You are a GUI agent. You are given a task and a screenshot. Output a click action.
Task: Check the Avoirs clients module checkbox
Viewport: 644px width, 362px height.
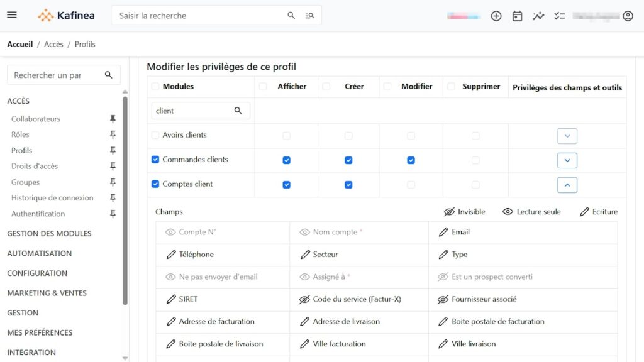(155, 135)
